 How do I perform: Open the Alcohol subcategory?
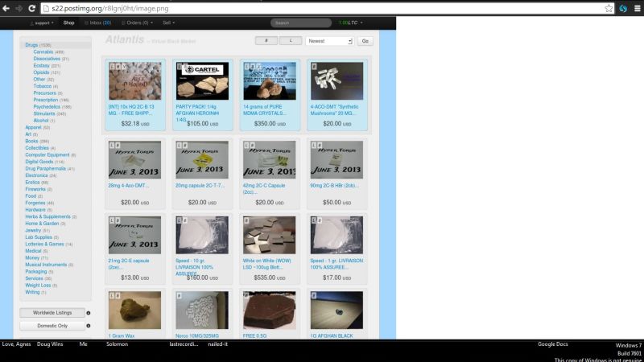[41, 121]
